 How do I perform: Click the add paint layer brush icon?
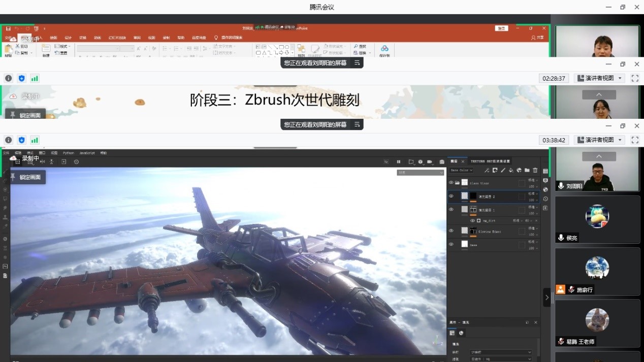[503, 171]
